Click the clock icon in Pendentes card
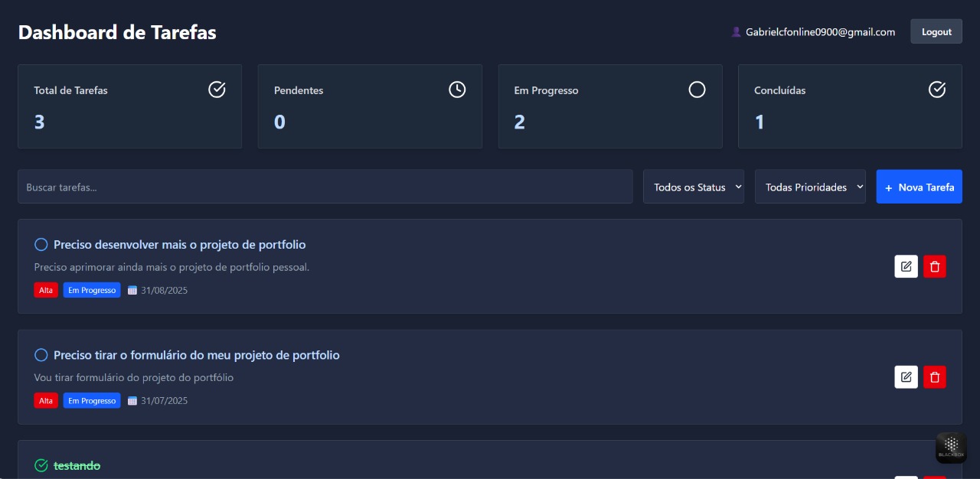The height and width of the screenshot is (479, 980). click(x=457, y=90)
